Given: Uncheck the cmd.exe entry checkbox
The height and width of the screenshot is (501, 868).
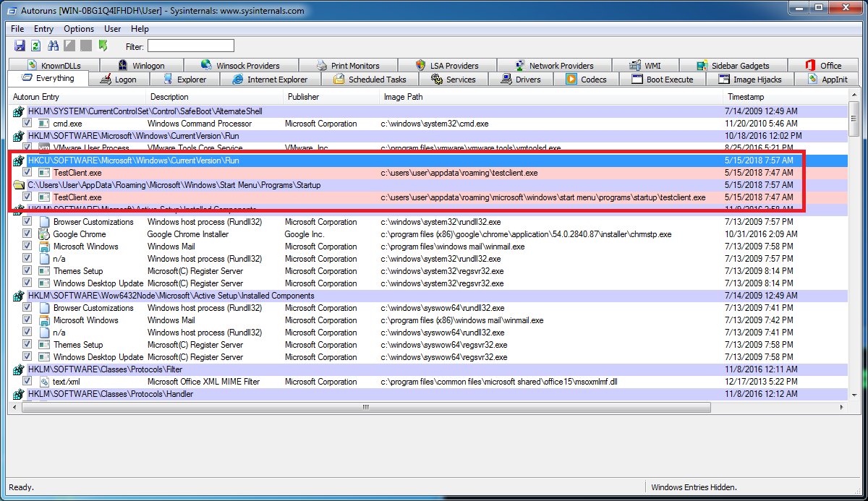Looking at the screenshot, I should [x=27, y=124].
